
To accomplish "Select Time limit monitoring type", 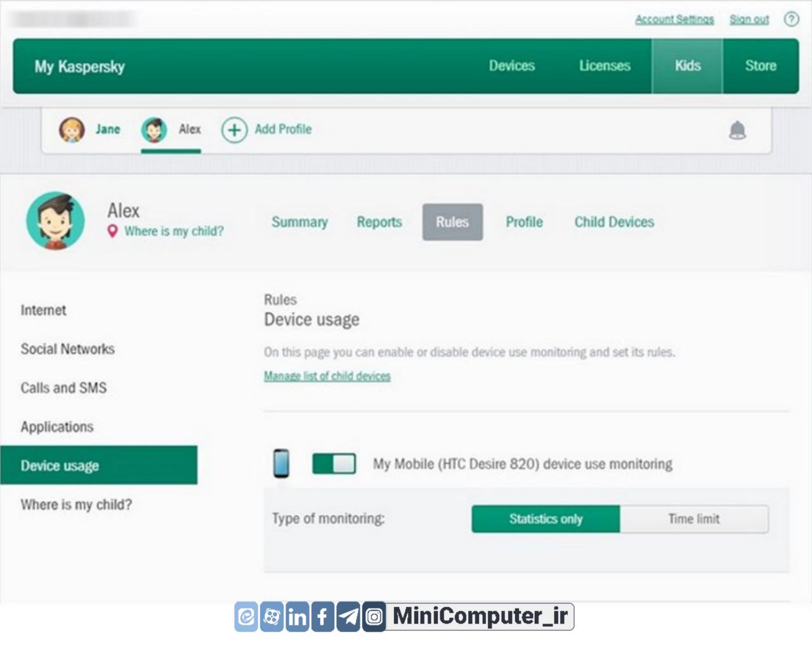I will 694,519.
